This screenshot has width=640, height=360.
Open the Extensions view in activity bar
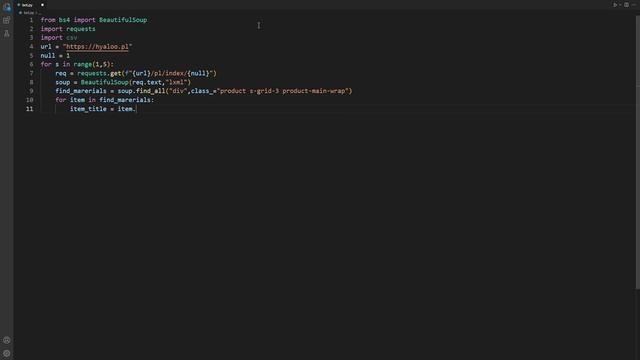7,20
